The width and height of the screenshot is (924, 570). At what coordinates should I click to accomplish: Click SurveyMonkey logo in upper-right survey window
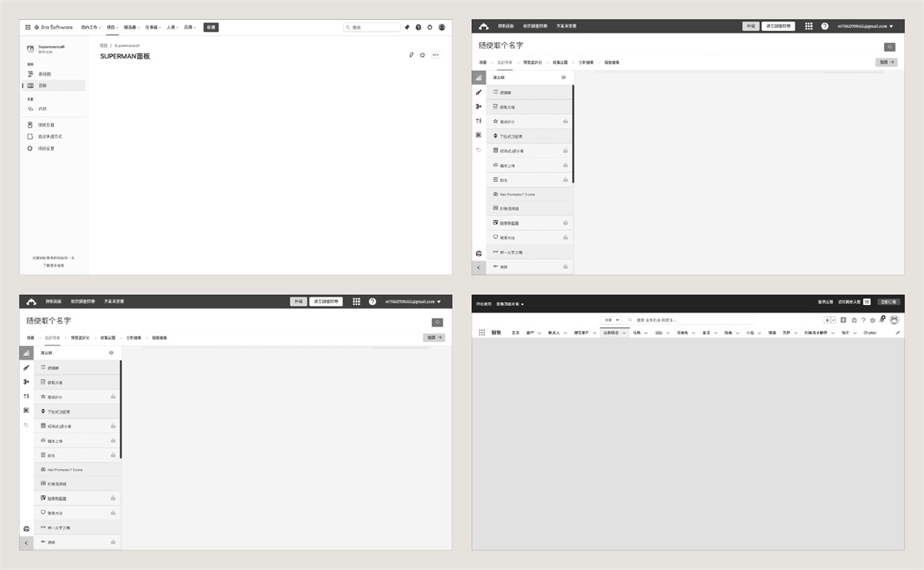[x=484, y=26]
